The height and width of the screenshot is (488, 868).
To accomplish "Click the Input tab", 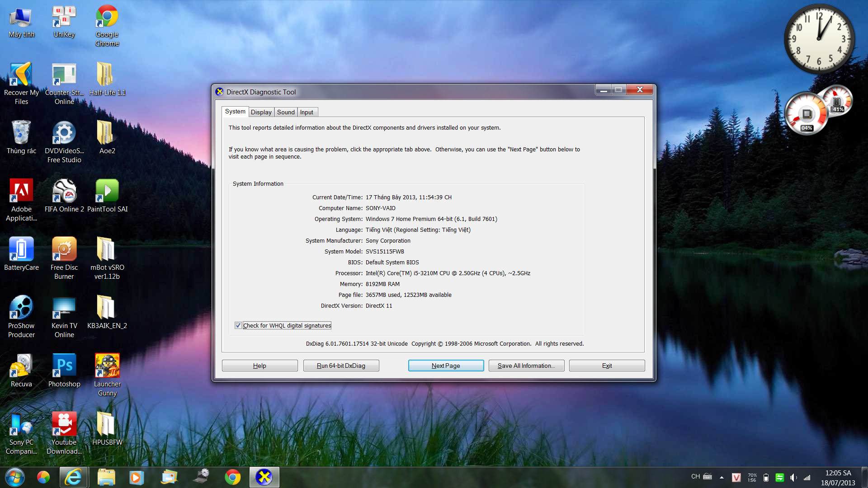I will [x=306, y=112].
